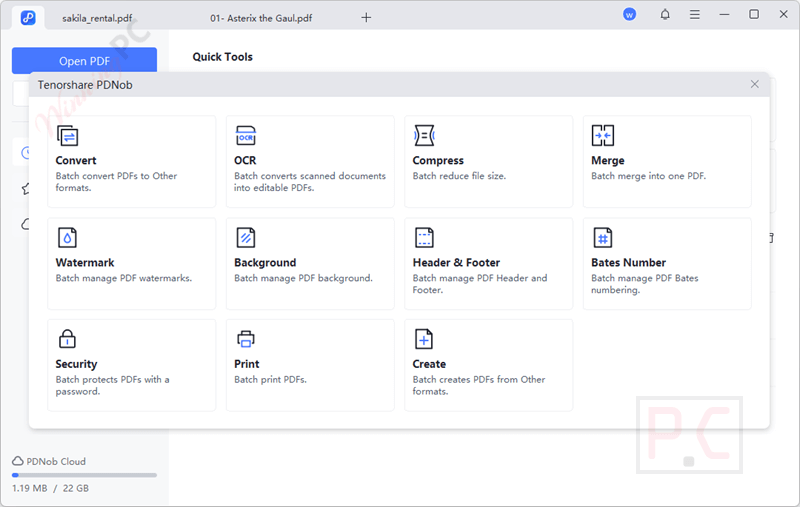Click the Bates Number title

pyautogui.click(x=628, y=263)
